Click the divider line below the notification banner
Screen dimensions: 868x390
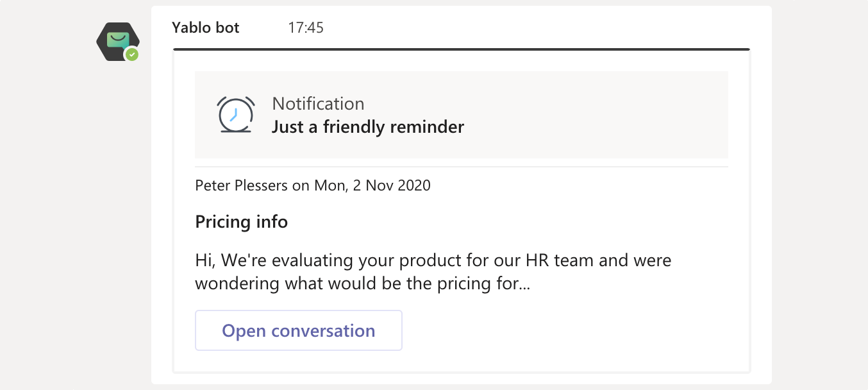(462, 167)
